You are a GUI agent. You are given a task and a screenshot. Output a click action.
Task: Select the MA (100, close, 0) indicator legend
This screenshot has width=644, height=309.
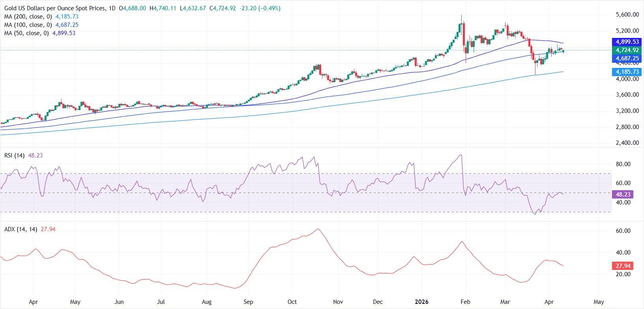point(28,25)
